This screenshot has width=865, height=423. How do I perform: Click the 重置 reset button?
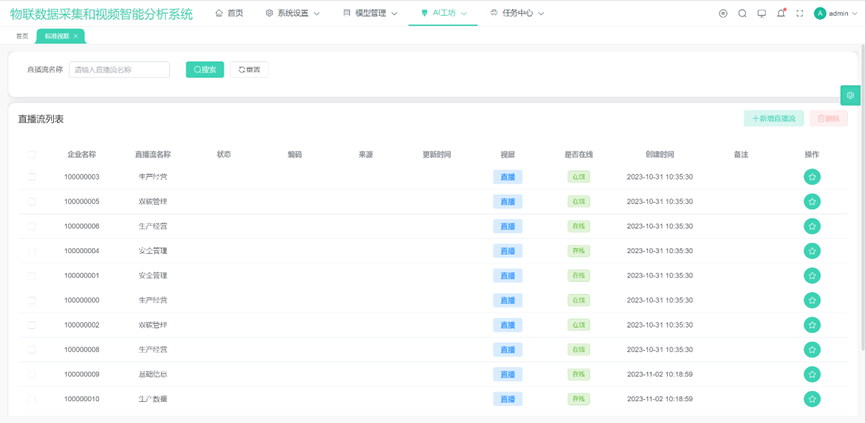click(x=249, y=69)
